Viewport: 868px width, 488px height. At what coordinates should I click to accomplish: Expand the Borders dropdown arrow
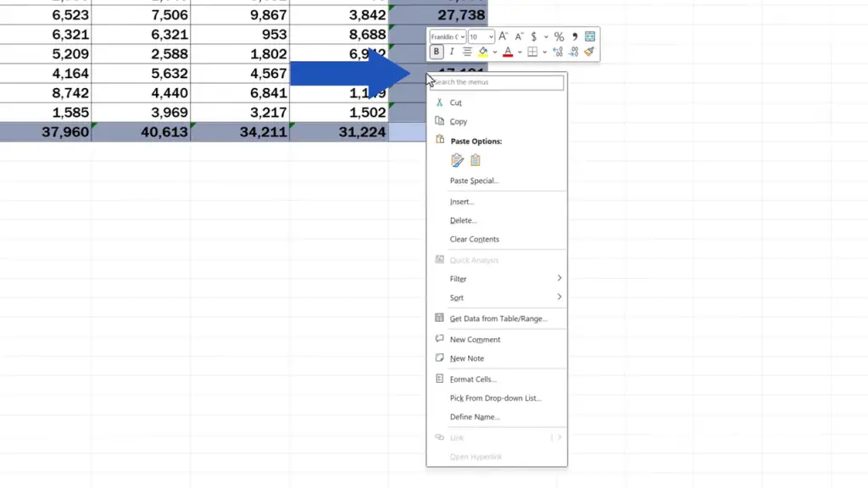(543, 53)
